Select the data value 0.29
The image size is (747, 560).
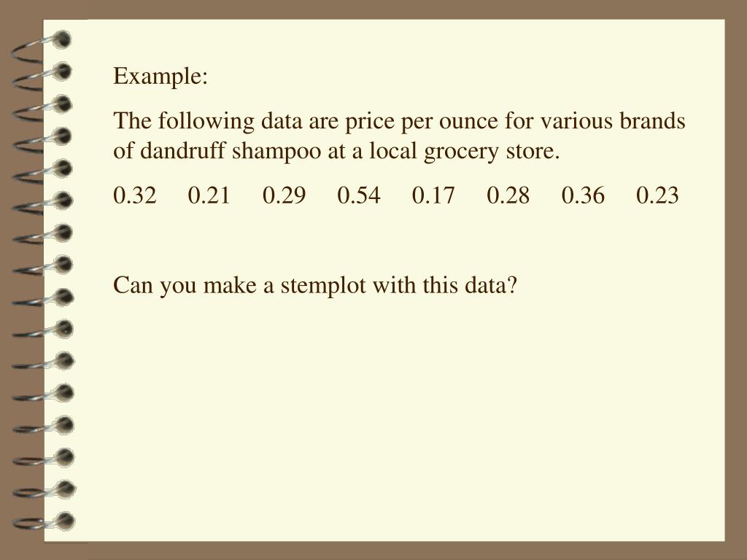(x=284, y=195)
